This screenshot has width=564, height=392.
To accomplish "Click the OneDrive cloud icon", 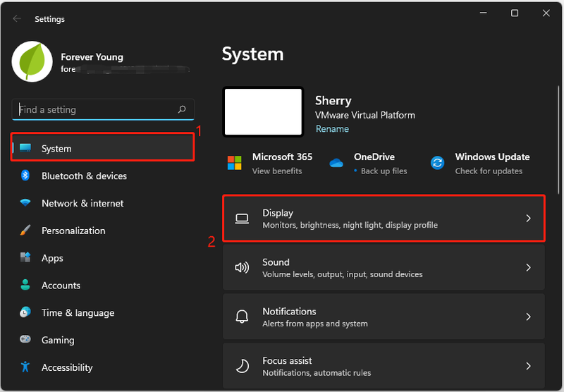I will [336, 163].
